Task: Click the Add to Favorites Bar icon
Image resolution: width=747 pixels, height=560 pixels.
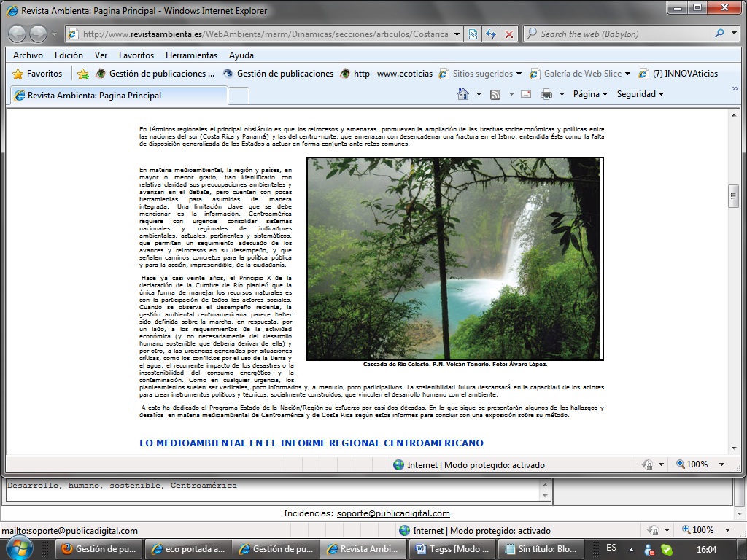Action: (x=83, y=74)
